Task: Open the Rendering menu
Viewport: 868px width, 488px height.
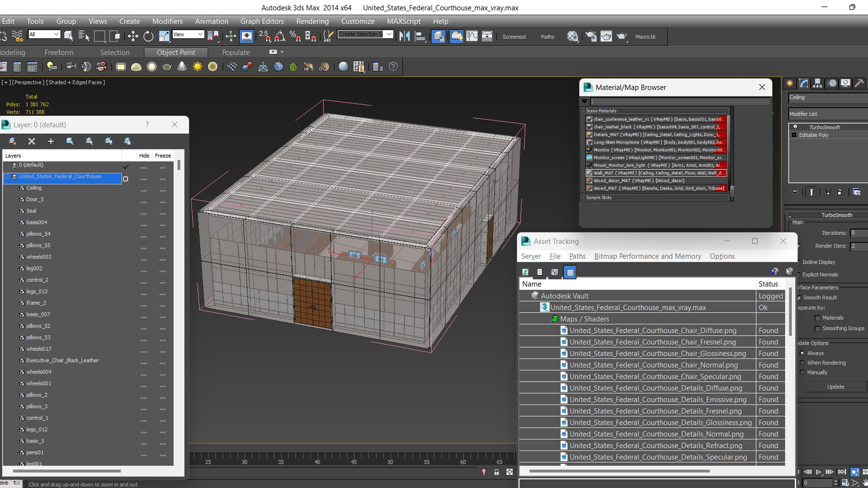Action: pyautogui.click(x=312, y=21)
